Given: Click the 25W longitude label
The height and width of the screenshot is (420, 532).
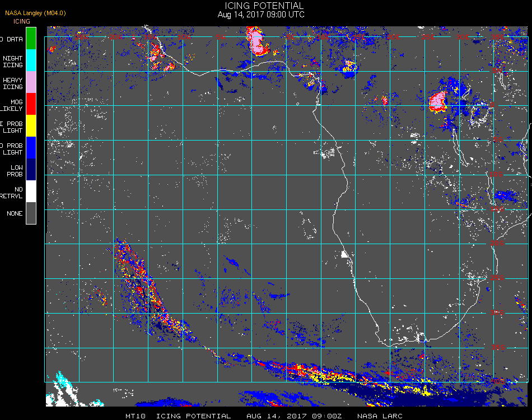Looking at the screenshot, I should tap(82, 36).
